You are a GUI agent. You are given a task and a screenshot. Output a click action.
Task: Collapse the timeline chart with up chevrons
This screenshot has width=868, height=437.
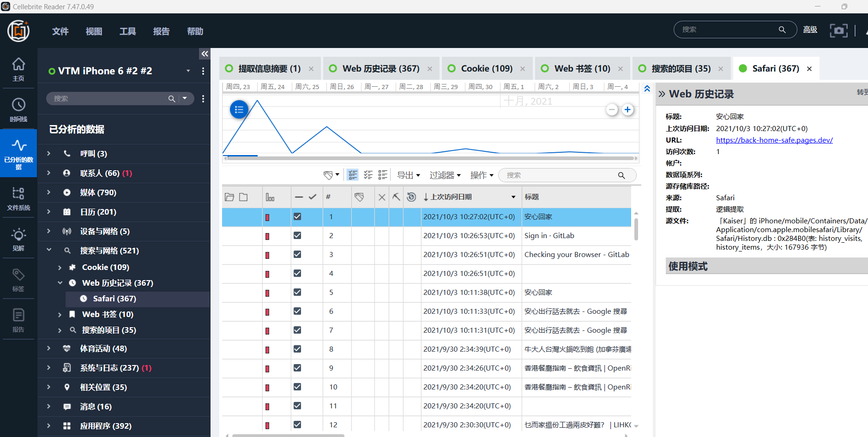647,89
